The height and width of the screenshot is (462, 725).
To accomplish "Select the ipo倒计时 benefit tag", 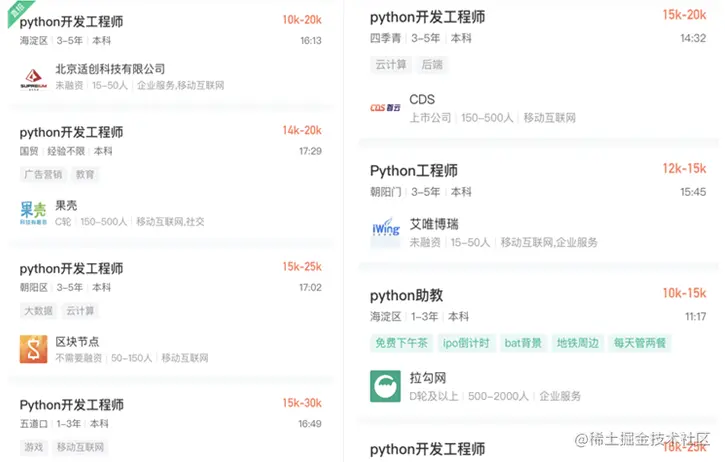I will pyautogui.click(x=466, y=343).
